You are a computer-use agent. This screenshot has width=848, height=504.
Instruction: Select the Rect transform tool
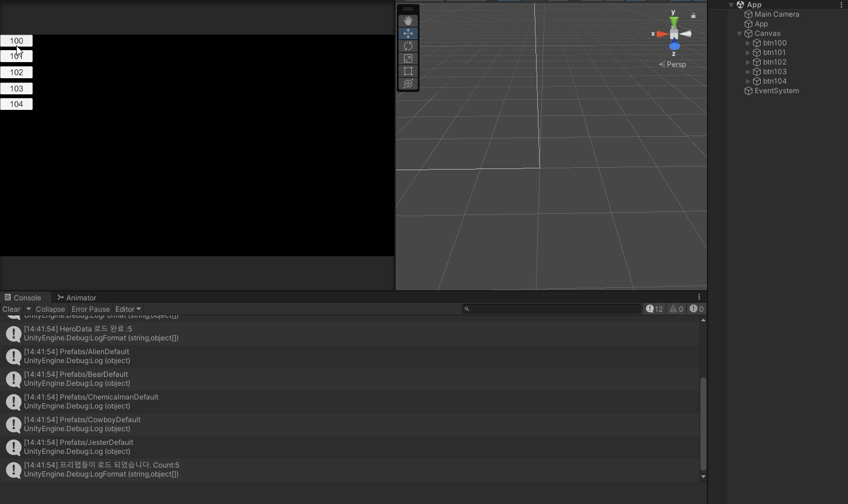[x=408, y=71]
